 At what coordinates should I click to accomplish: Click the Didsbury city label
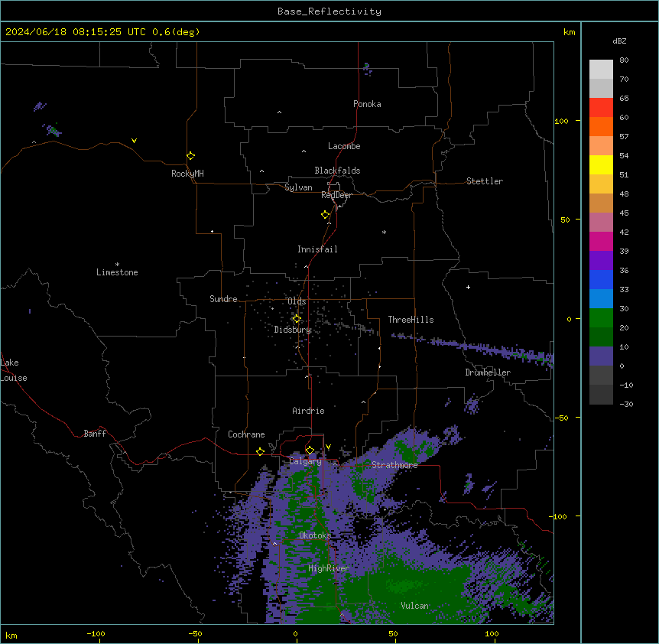click(x=293, y=330)
